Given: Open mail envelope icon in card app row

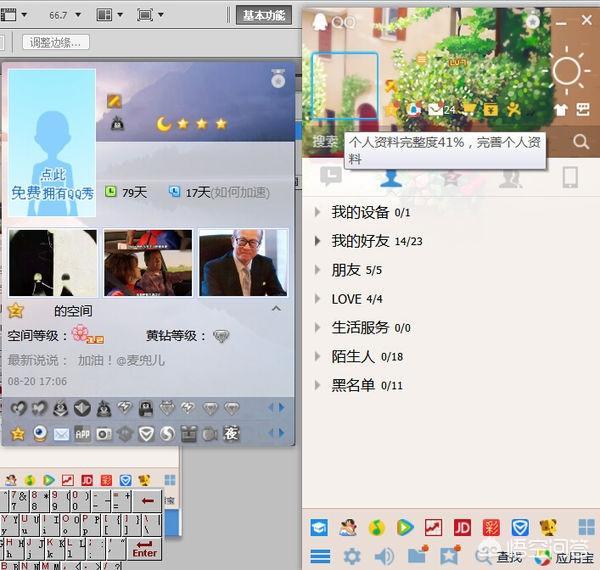Looking at the screenshot, I should pyautogui.click(x=61, y=434).
